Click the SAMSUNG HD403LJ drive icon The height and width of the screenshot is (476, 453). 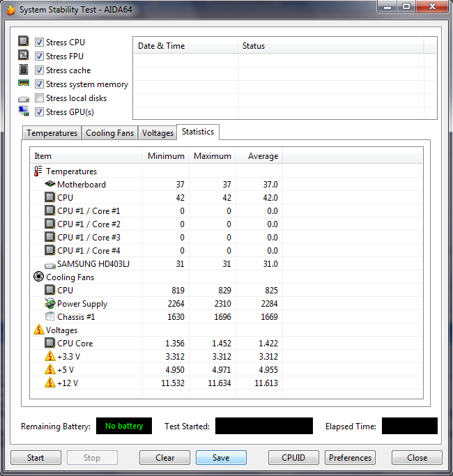click(x=49, y=266)
